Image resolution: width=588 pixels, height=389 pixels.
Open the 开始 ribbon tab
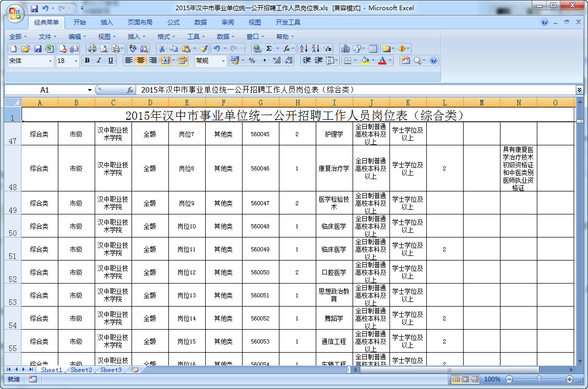[79, 23]
